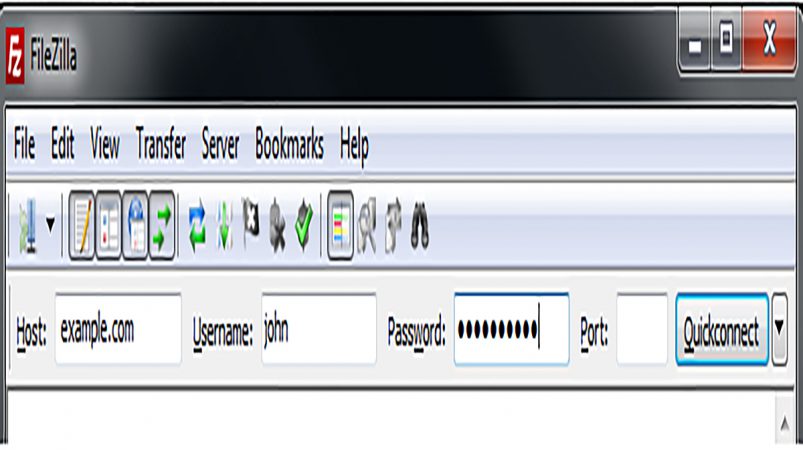The width and height of the screenshot is (803, 450).
Task: Focus the Host field containing example.com
Action: pyautogui.click(x=118, y=329)
